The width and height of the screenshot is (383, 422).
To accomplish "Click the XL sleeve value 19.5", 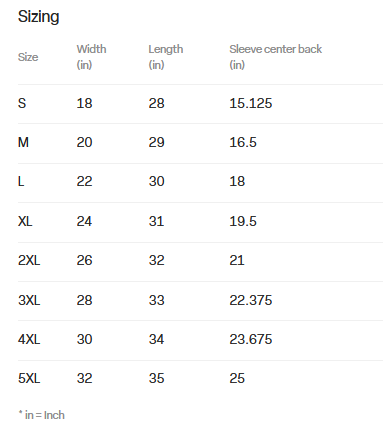I will 243,221.
